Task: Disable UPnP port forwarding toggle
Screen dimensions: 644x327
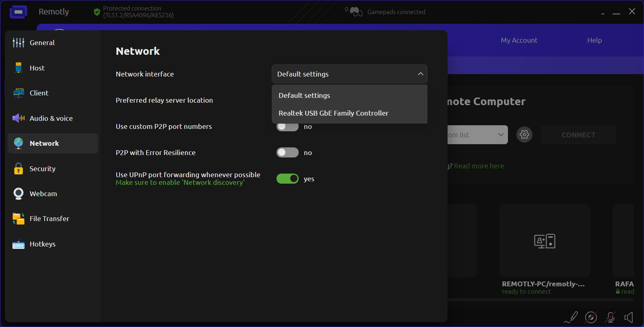Action: [287, 179]
